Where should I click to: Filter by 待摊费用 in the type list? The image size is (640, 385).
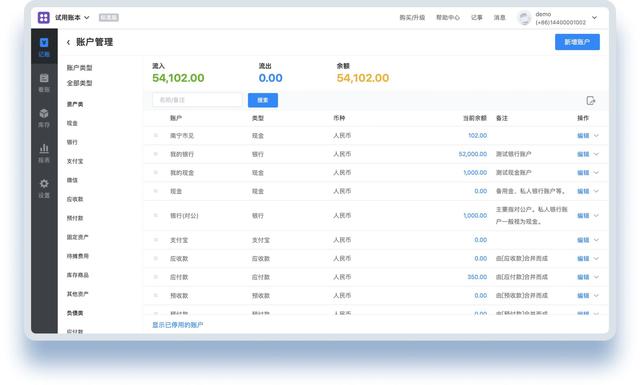tap(78, 256)
